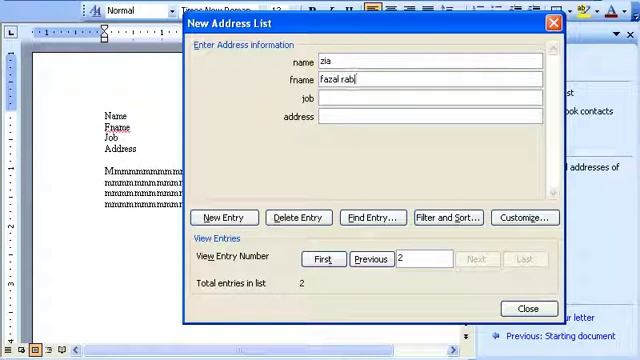The width and height of the screenshot is (640, 360).
Task: Select the Print Layout view icon
Action: [35, 350]
